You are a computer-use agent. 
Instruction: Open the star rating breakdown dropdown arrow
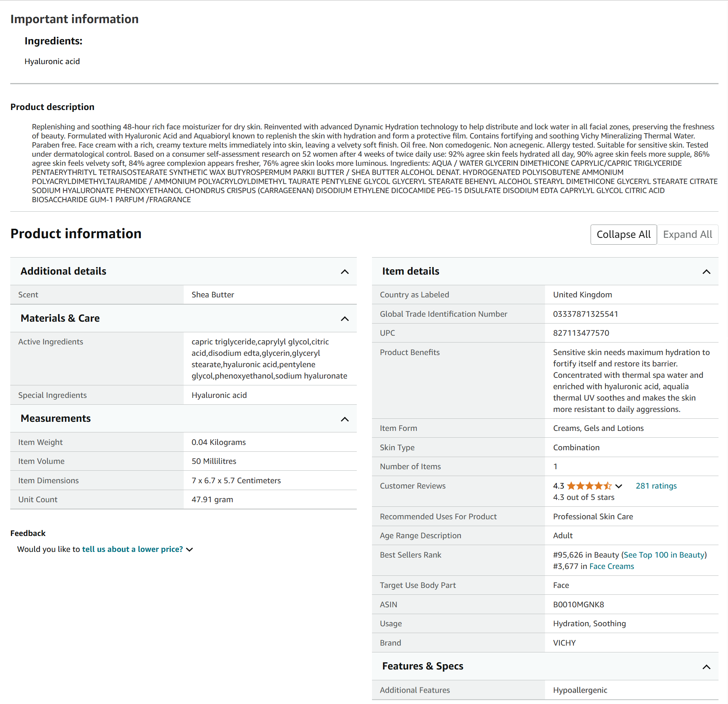619,486
